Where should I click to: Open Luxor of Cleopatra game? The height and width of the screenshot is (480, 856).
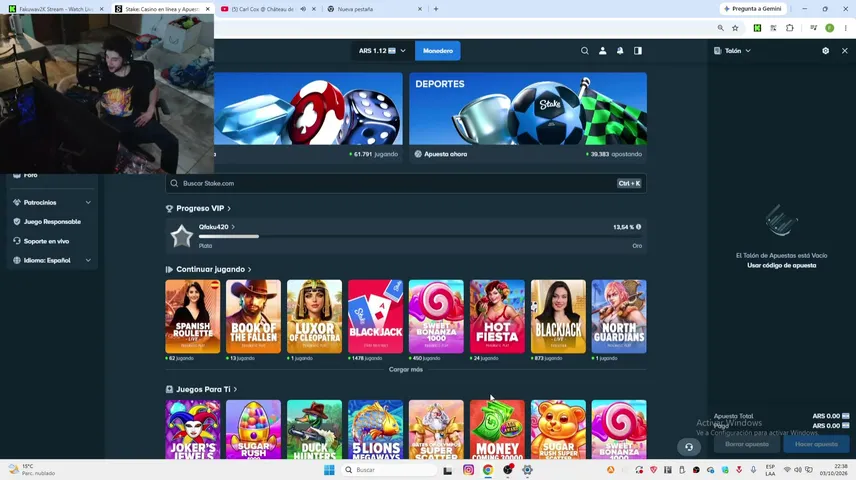pyautogui.click(x=314, y=317)
